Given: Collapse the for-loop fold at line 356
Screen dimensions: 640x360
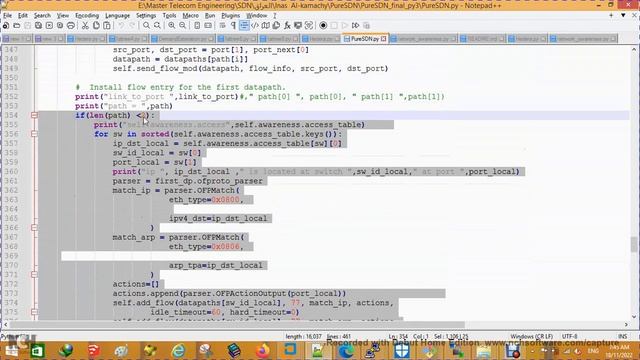Looking at the screenshot, I should point(34,134).
